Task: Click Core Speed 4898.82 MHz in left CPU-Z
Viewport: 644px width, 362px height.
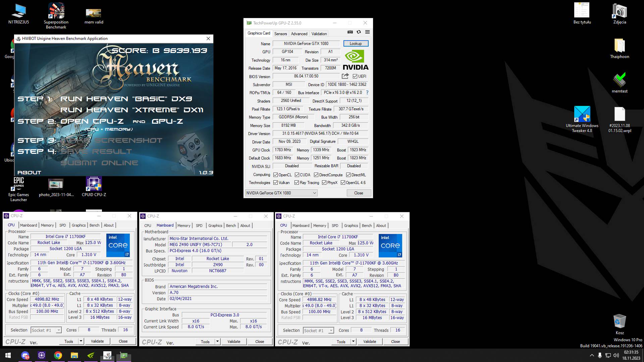Action: pyautogui.click(x=47, y=299)
